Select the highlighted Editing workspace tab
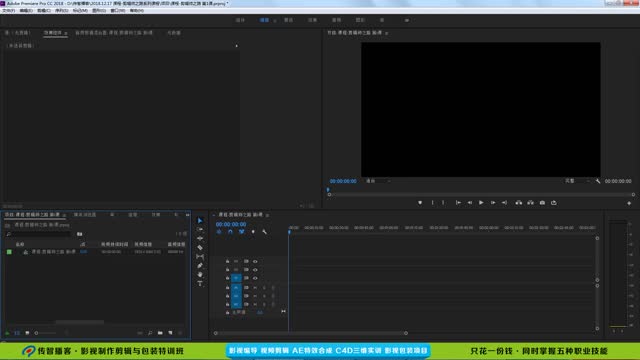Viewport: 640px width, 360px height. point(264,20)
